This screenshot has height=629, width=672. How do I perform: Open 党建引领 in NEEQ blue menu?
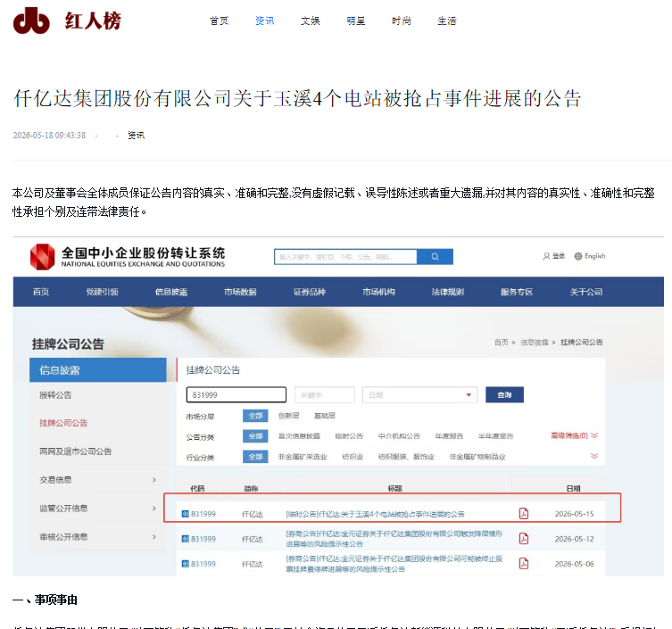pyautogui.click(x=102, y=292)
